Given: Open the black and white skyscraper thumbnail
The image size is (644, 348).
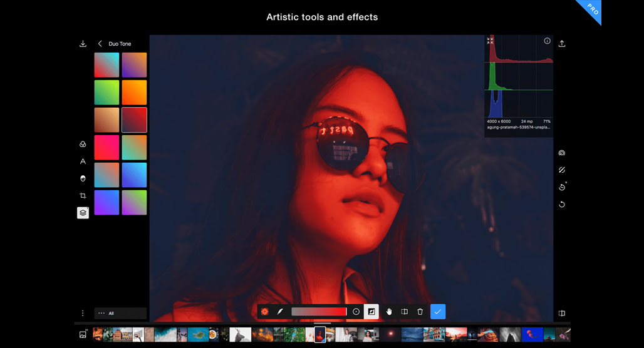Looking at the screenshot, I should [x=510, y=335].
